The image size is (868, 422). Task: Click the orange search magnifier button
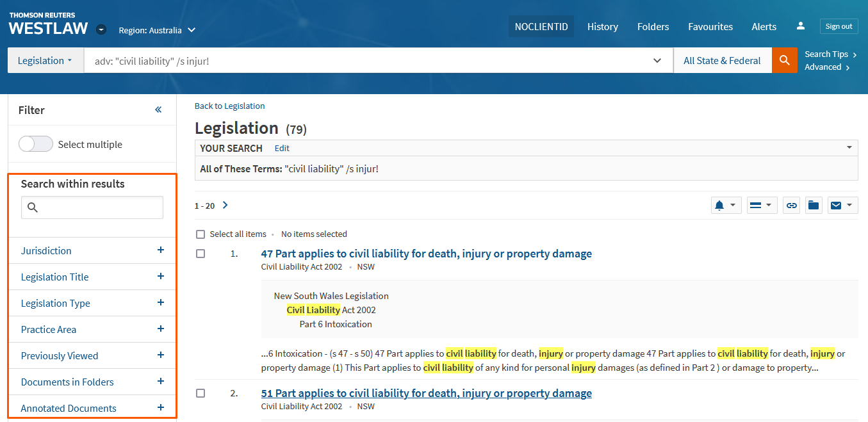point(784,60)
